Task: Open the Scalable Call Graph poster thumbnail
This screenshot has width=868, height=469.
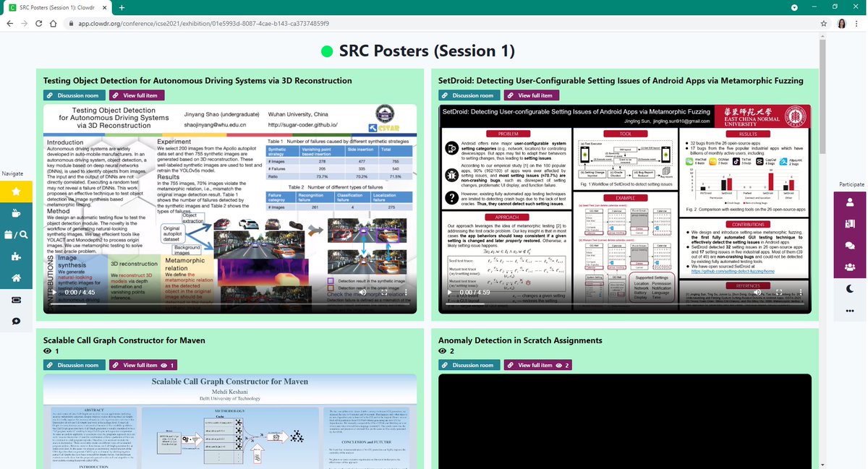Action: tap(230, 421)
